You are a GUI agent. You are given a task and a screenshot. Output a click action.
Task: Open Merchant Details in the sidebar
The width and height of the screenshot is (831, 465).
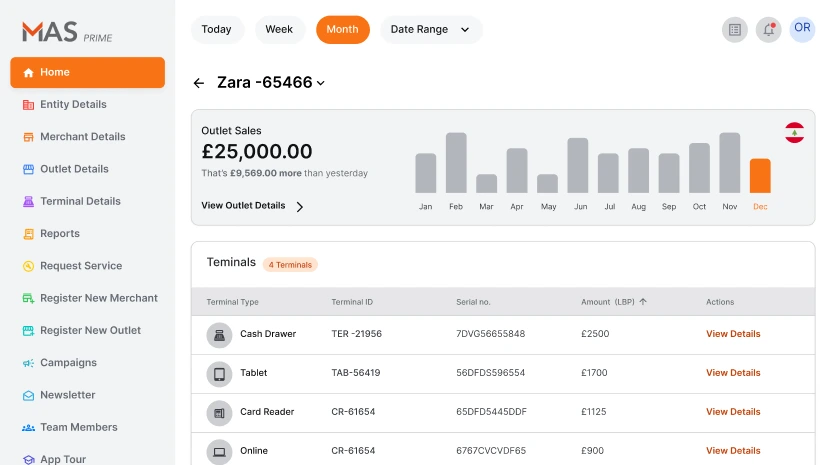click(x=82, y=137)
